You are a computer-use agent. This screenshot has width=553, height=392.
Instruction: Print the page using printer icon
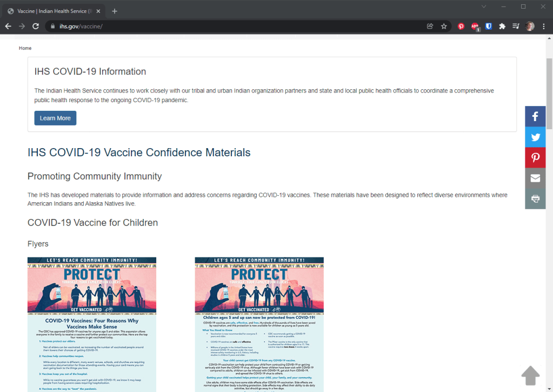(535, 198)
